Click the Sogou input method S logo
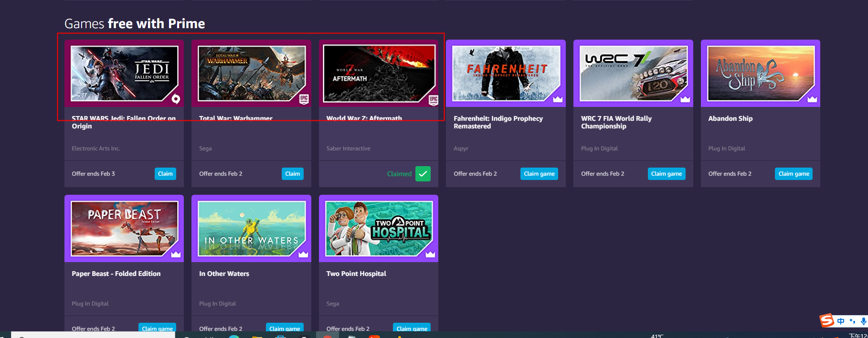Viewport: 868px width, 338px height. pos(827,320)
